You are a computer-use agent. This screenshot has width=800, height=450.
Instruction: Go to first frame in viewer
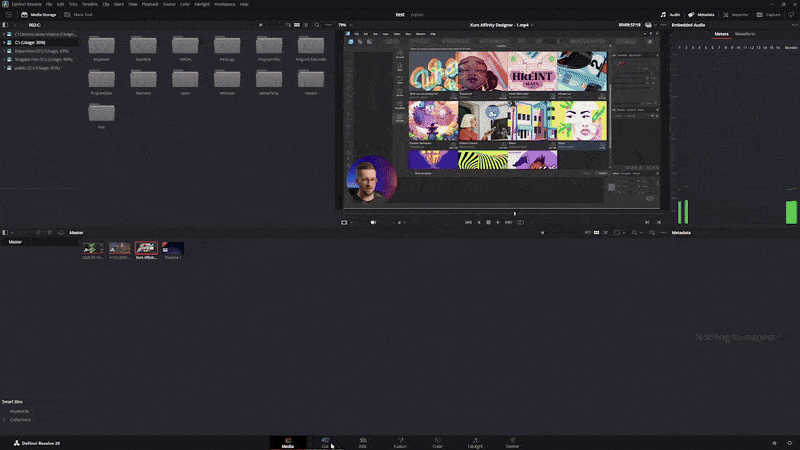tap(468, 222)
